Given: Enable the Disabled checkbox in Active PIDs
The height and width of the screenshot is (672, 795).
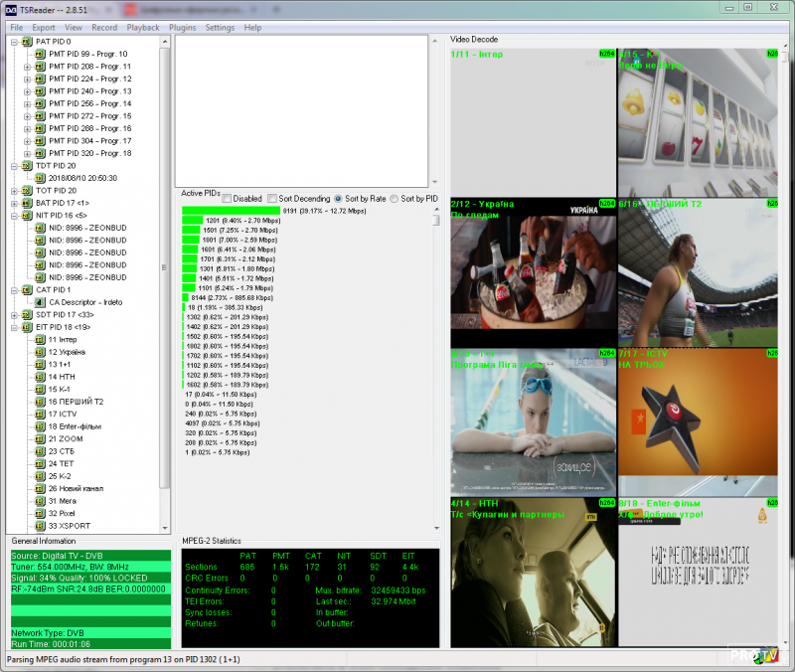Looking at the screenshot, I should click(x=228, y=199).
